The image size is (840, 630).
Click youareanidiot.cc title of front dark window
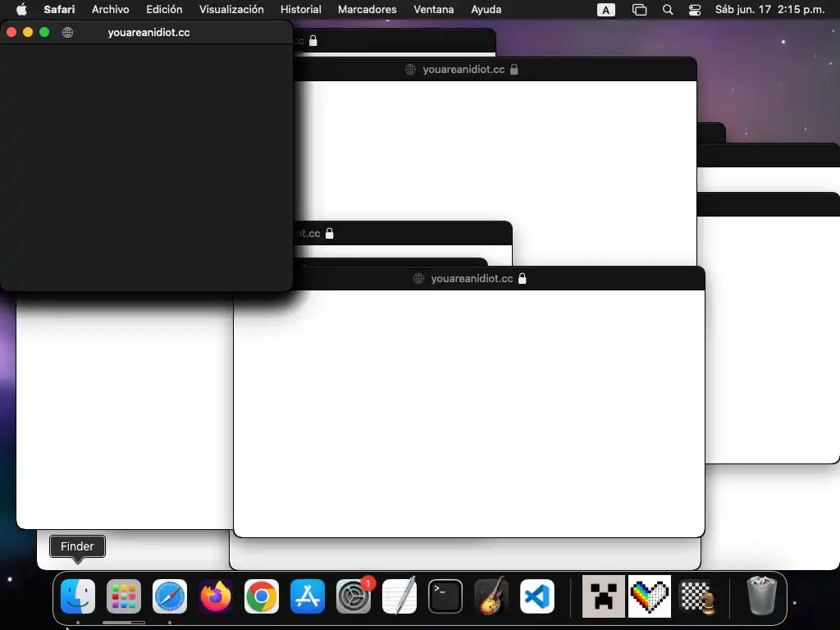[148, 32]
